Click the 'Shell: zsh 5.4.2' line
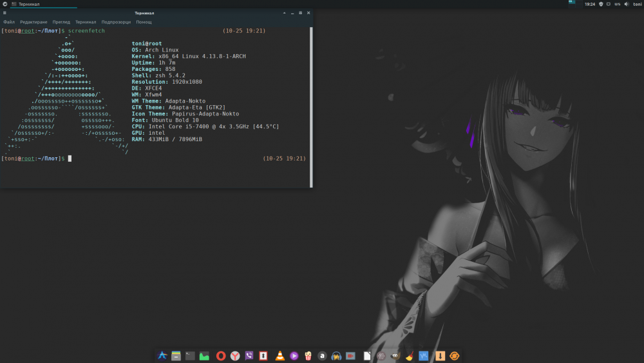 click(x=158, y=75)
